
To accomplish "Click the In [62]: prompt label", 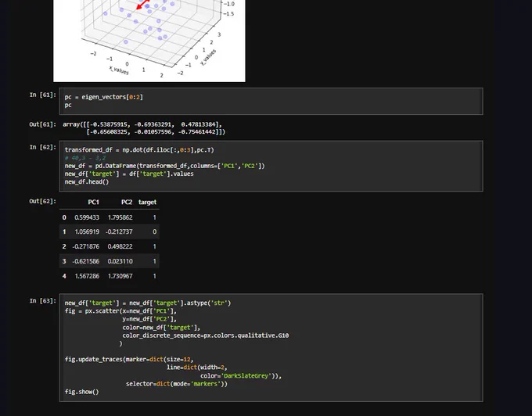I will [x=43, y=147].
